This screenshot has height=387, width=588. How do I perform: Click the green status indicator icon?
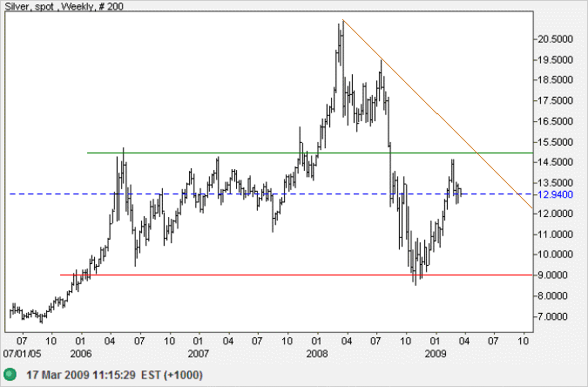pyautogui.click(x=10, y=374)
